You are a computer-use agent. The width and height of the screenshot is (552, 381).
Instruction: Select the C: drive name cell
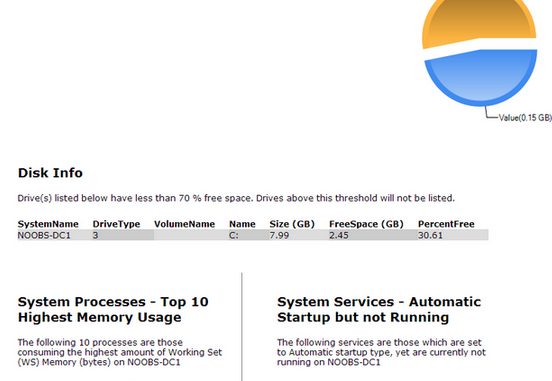point(234,235)
